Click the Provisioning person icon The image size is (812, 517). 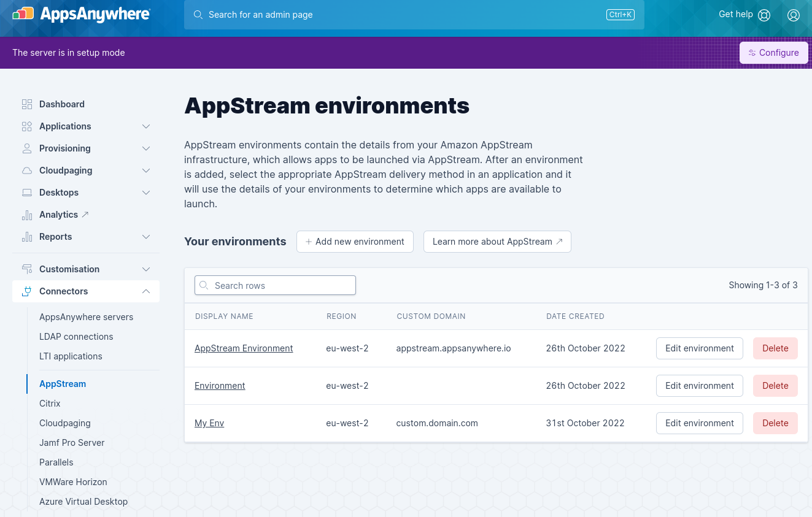(x=27, y=148)
